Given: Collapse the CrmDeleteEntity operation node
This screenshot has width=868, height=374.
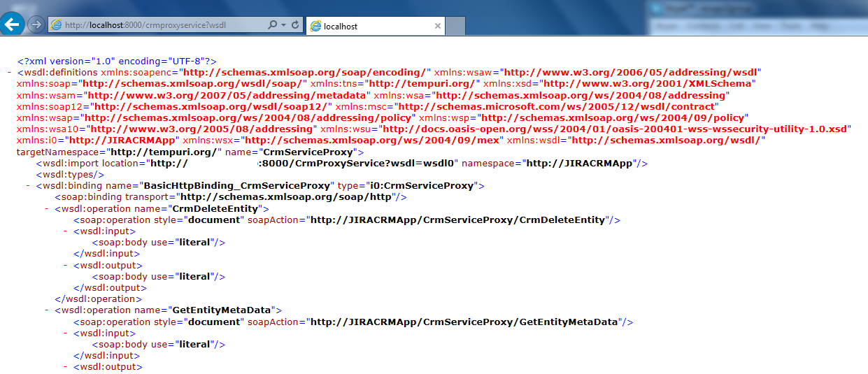Looking at the screenshot, I should pos(47,208).
